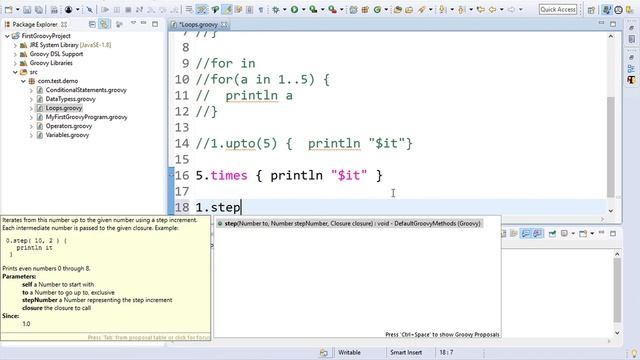The height and width of the screenshot is (360, 640).
Task: Click the Search flashlight icon
Action: (422, 9)
